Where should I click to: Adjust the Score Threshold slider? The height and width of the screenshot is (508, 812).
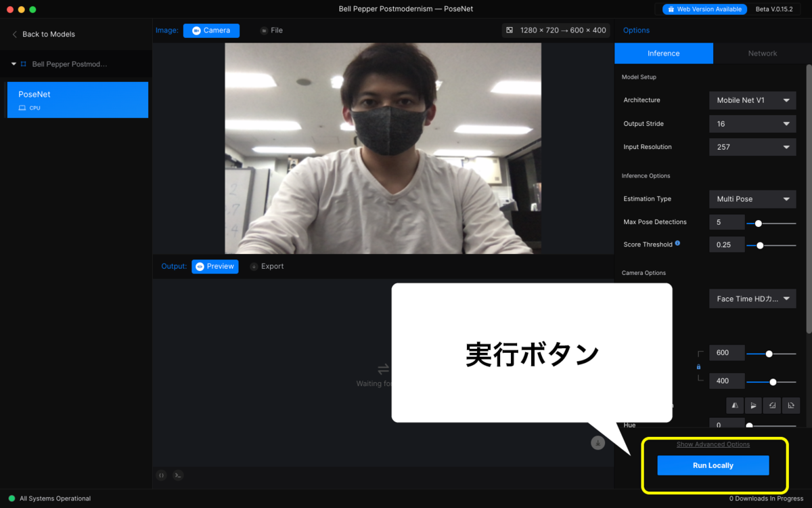761,245
